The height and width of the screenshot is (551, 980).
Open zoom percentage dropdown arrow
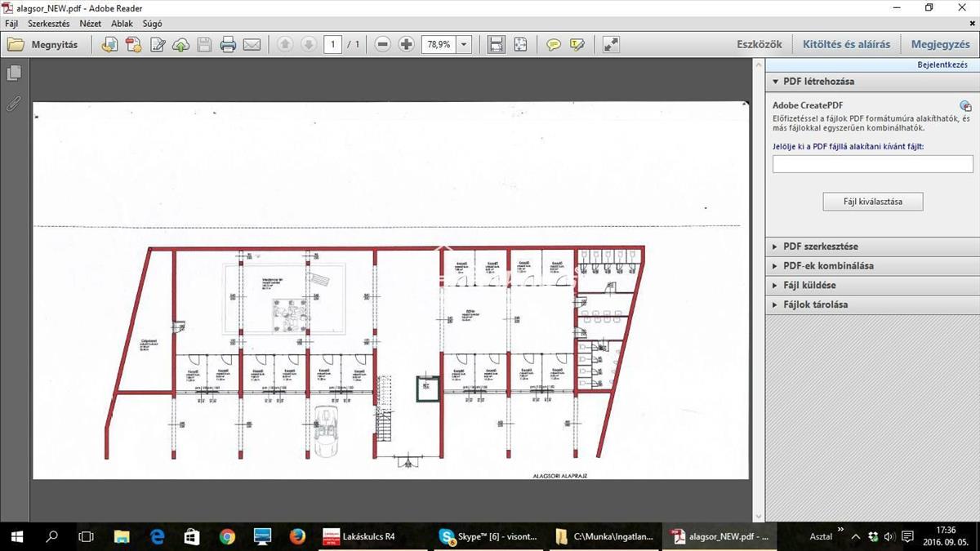click(x=464, y=45)
